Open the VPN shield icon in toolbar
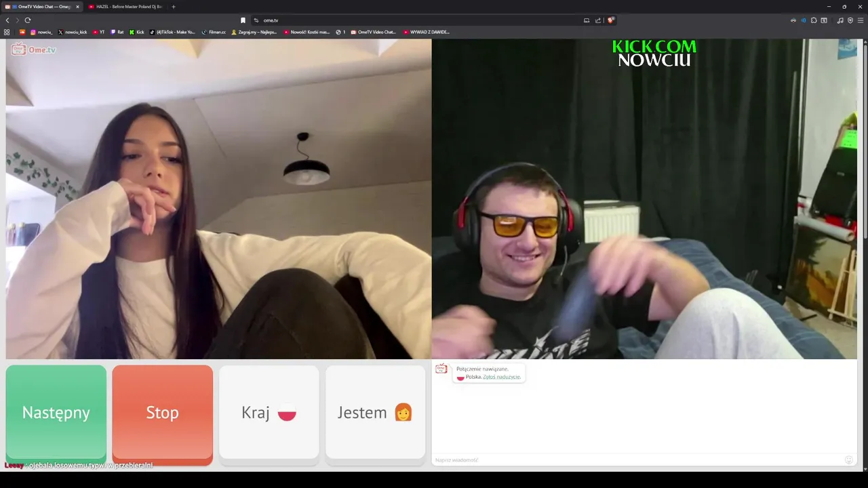The width and height of the screenshot is (868, 488). [850, 20]
